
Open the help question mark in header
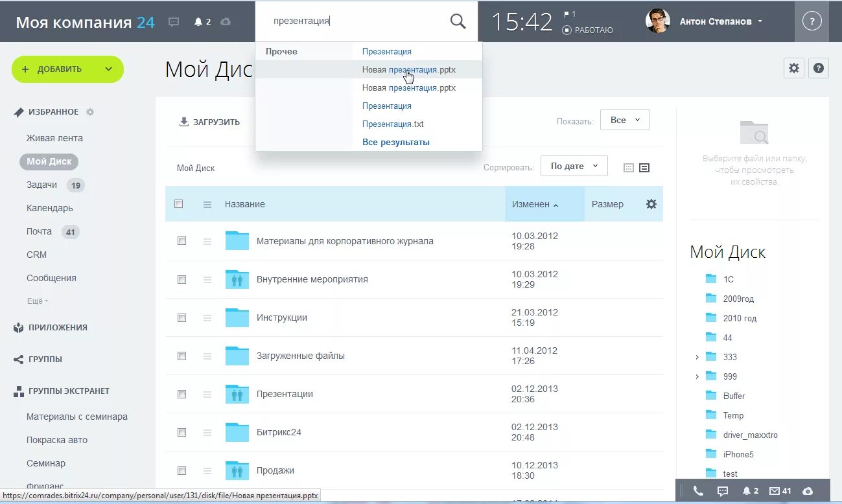click(x=812, y=21)
